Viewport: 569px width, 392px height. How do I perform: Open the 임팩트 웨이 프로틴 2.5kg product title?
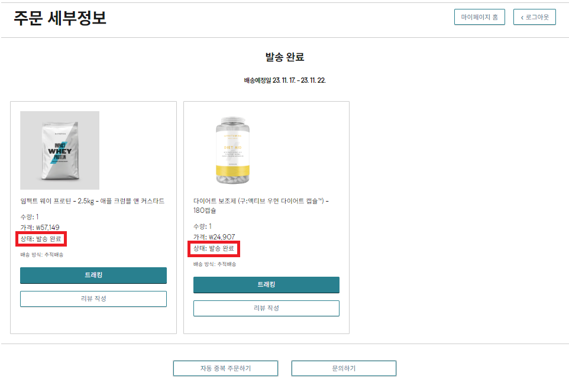(92, 201)
